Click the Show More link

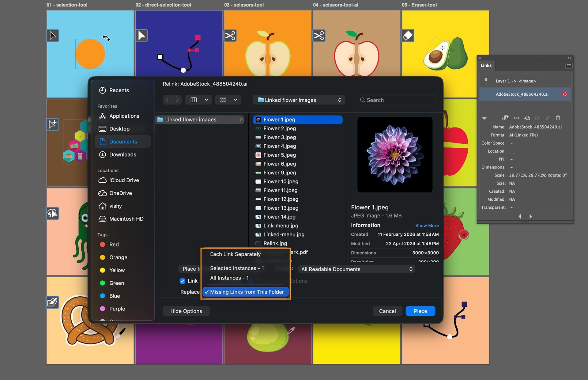coord(427,226)
